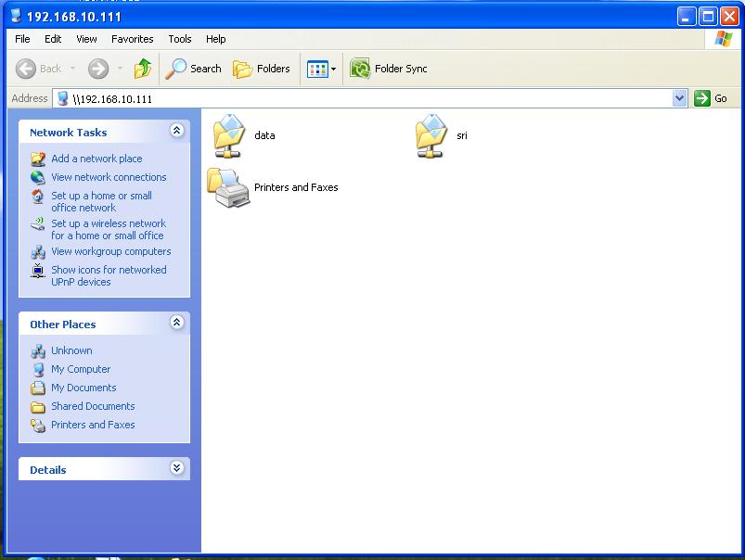This screenshot has width=745, height=560.
Task: Click Show icons for networked UPnP devices
Action: [x=109, y=276]
